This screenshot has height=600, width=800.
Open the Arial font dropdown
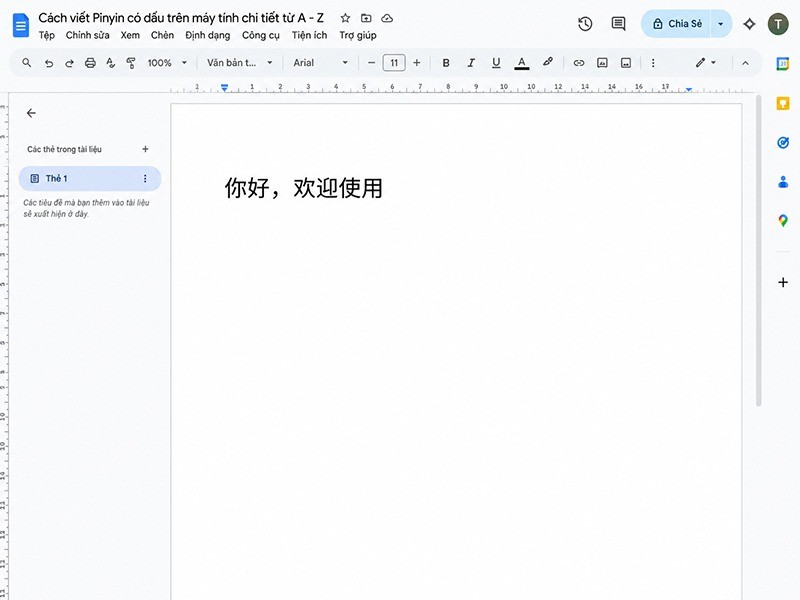tap(320, 63)
